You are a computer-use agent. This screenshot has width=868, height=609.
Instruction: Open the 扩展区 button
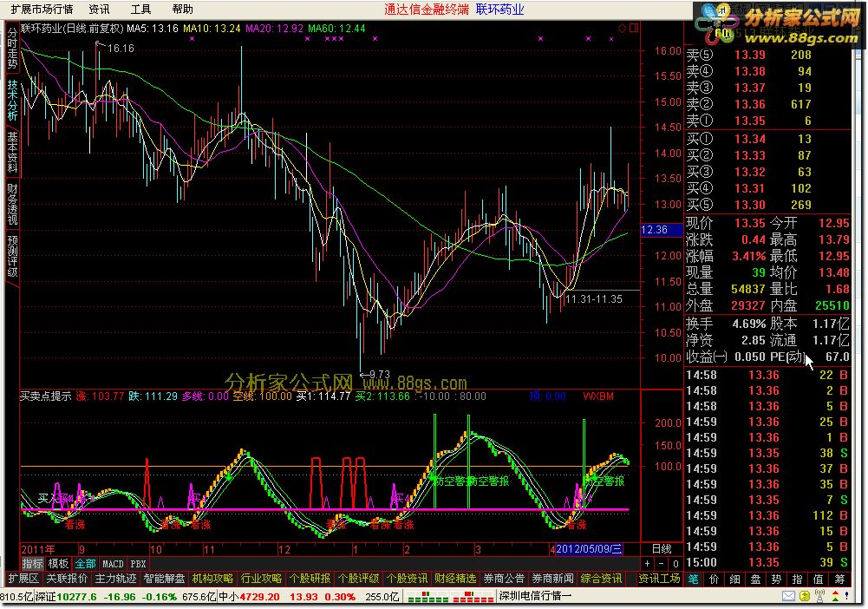point(23,579)
